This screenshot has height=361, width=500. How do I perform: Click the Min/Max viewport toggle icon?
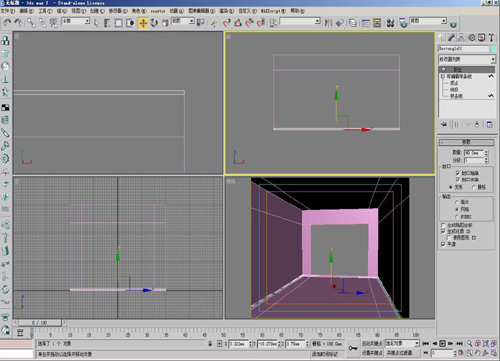(x=494, y=352)
